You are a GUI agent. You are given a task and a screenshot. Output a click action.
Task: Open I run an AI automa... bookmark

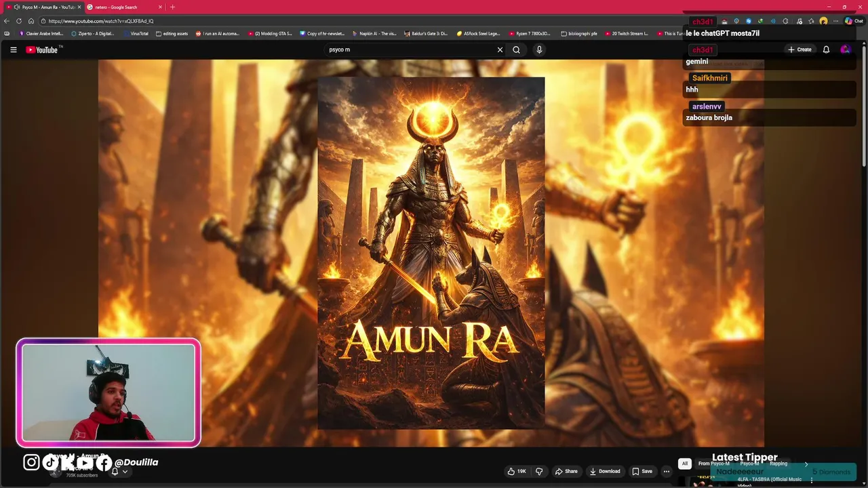click(x=218, y=33)
